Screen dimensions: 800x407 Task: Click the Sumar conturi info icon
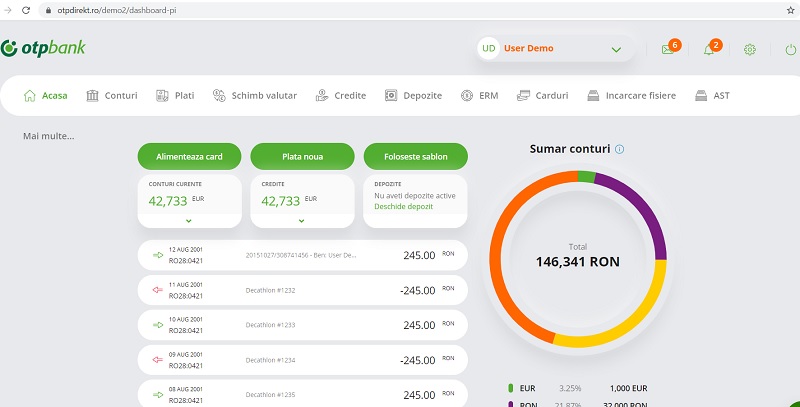click(619, 149)
